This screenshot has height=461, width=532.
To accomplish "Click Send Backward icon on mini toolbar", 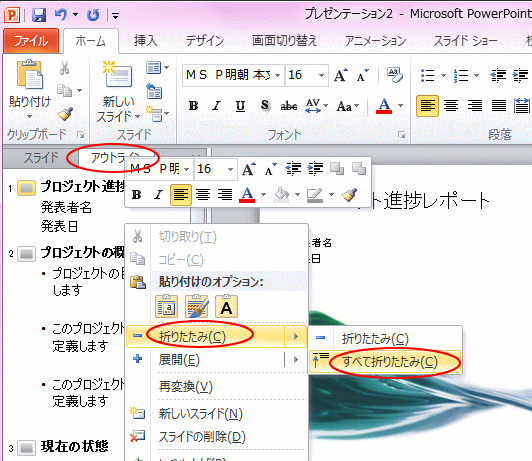I will 359,169.
